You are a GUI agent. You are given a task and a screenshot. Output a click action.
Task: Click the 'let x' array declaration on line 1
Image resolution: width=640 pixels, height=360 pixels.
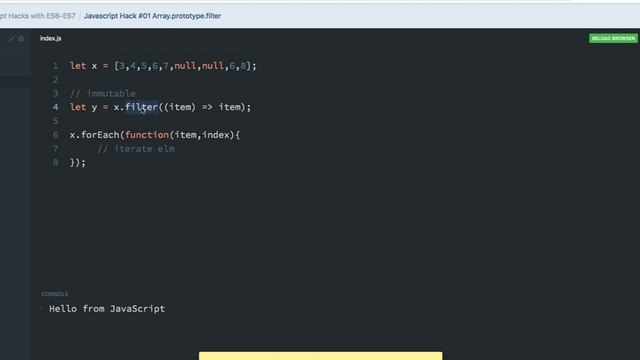(163, 66)
